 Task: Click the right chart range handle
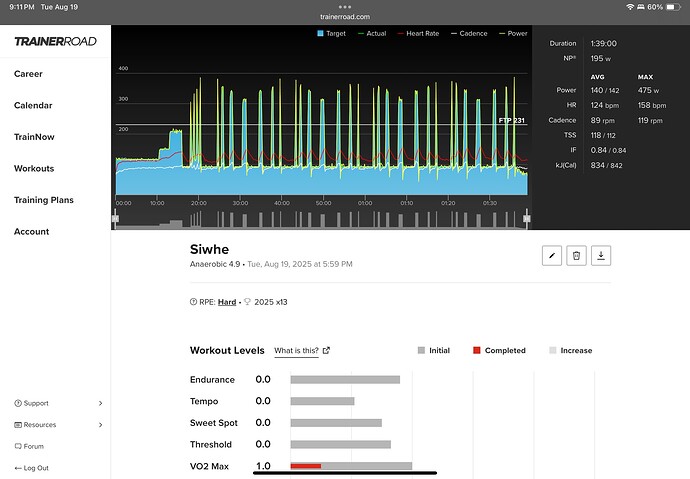click(x=527, y=219)
